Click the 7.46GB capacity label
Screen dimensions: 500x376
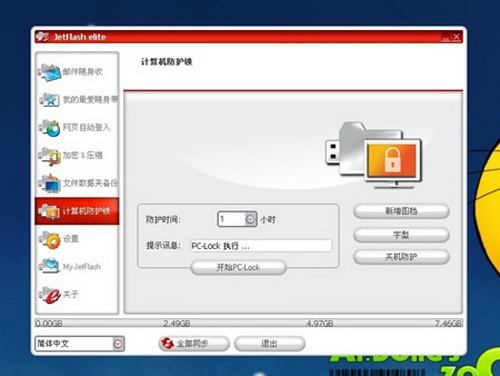448,323
